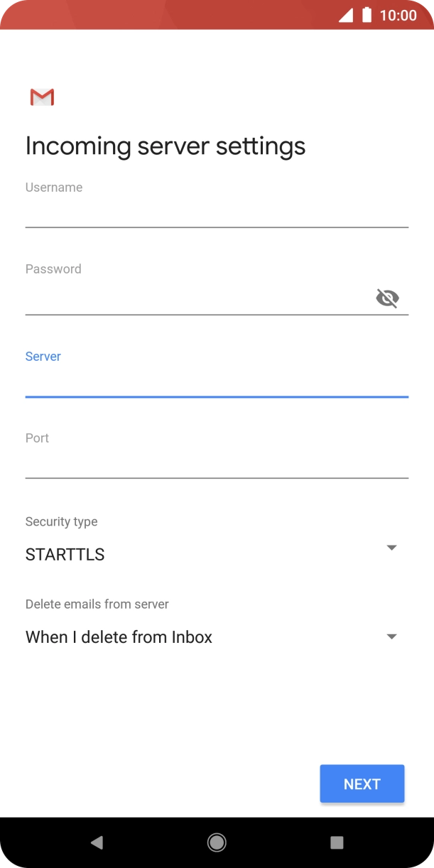Focus the Username input field
Image resolution: width=434 pixels, height=868 pixels.
(x=217, y=212)
